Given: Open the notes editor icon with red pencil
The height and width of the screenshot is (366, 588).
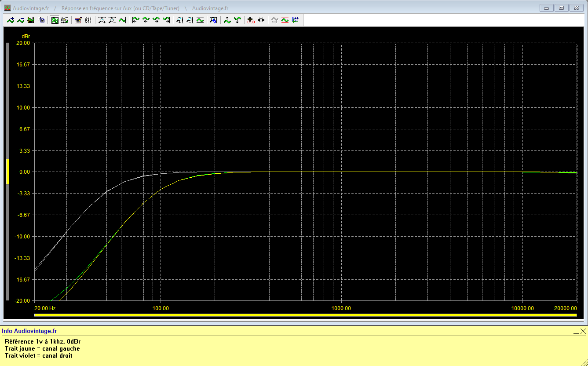Looking at the screenshot, I should [78, 20].
